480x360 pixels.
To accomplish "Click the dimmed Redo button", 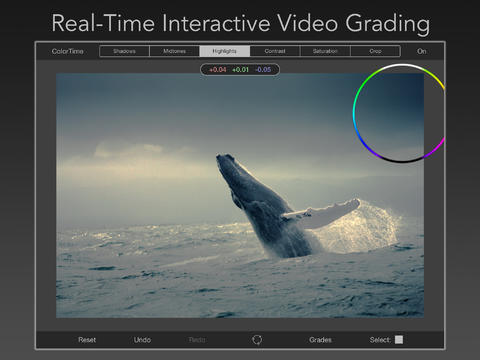I will tap(197, 340).
